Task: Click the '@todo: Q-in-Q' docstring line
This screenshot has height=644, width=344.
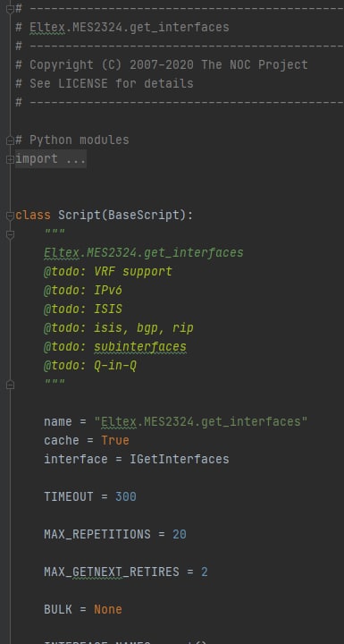Action: [90, 365]
